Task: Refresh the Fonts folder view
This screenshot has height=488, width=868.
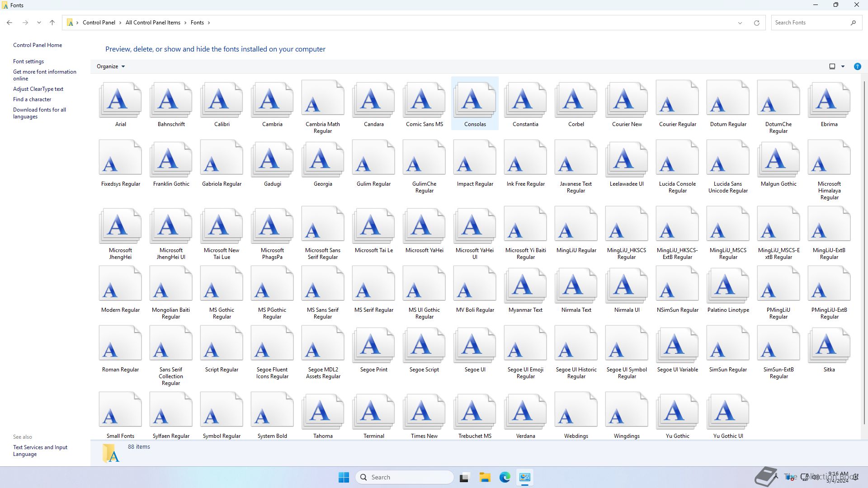Action: click(756, 23)
